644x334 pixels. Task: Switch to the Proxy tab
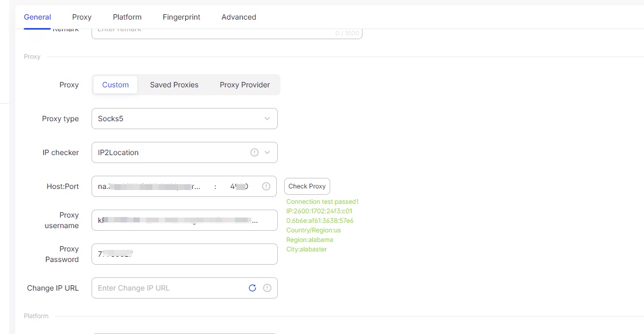click(82, 17)
